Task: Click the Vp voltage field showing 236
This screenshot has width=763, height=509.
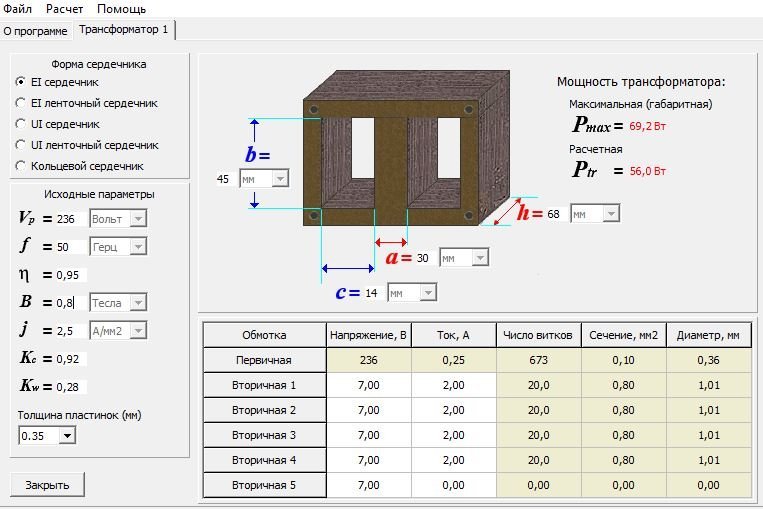Action: pyautogui.click(x=71, y=219)
